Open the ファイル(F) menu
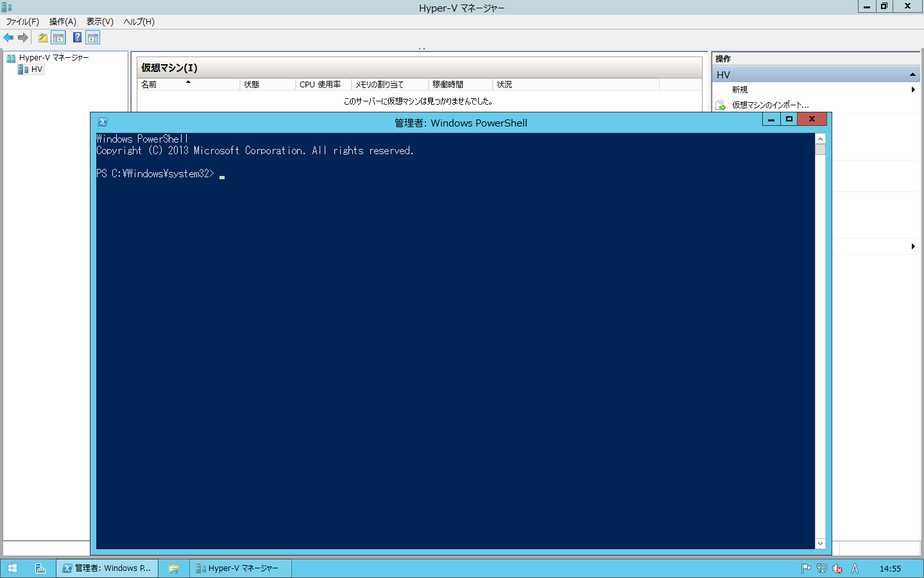 [22, 22]
